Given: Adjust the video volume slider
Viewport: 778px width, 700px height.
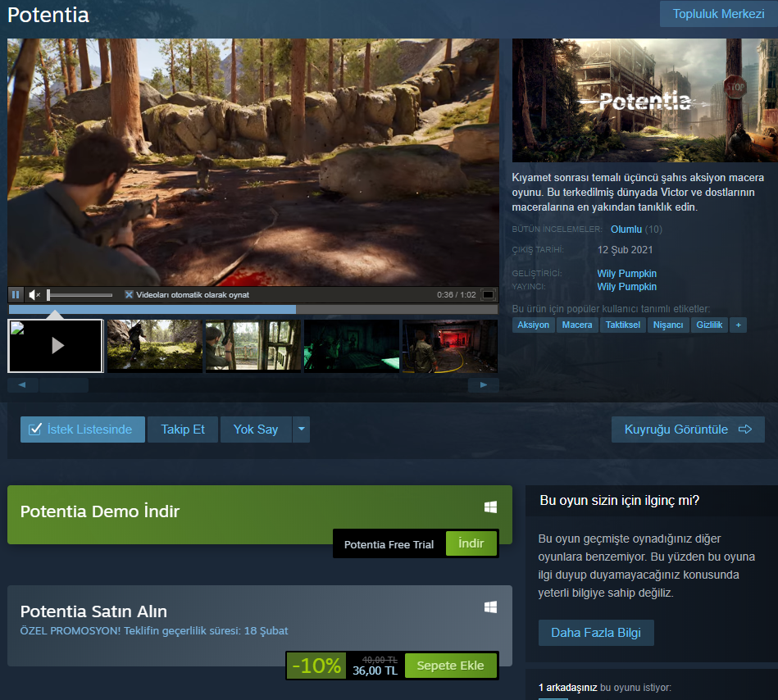Looking at the screenshot, I should pos(80,295).
